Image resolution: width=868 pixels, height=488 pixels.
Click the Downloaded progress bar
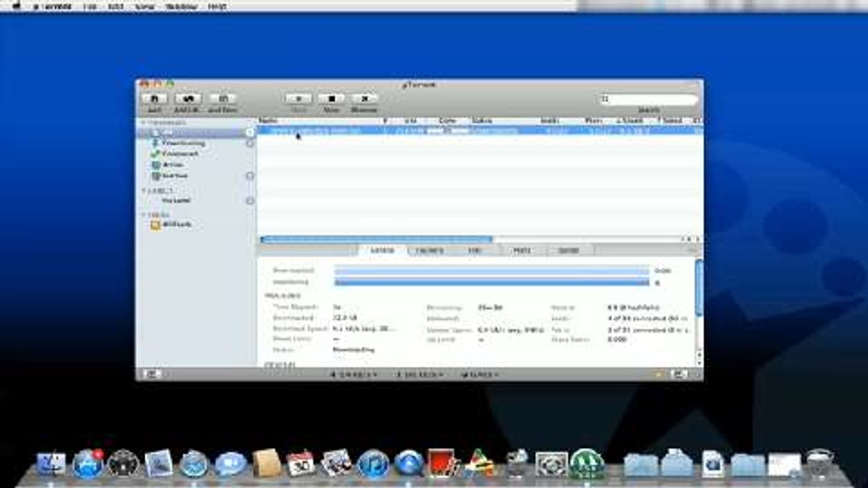492,270
